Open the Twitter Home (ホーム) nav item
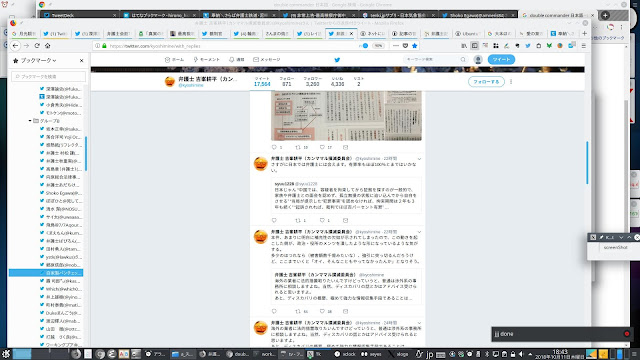640x360 pixels. pos(174,60)
